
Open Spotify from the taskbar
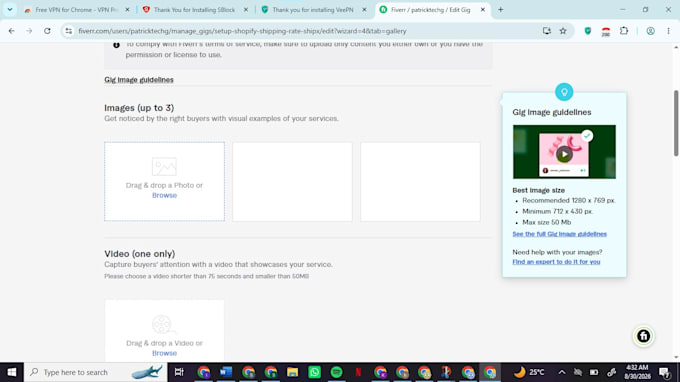pos(336,372)
